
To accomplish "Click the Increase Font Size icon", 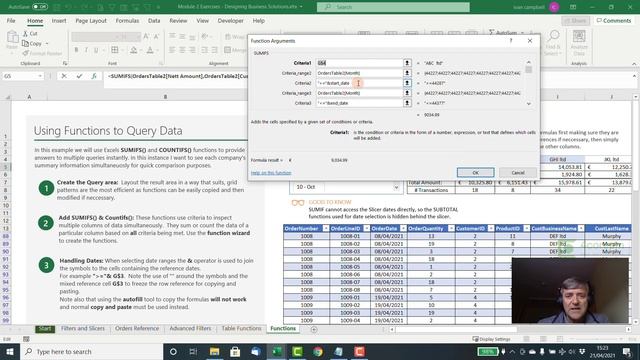I will 146,37.
